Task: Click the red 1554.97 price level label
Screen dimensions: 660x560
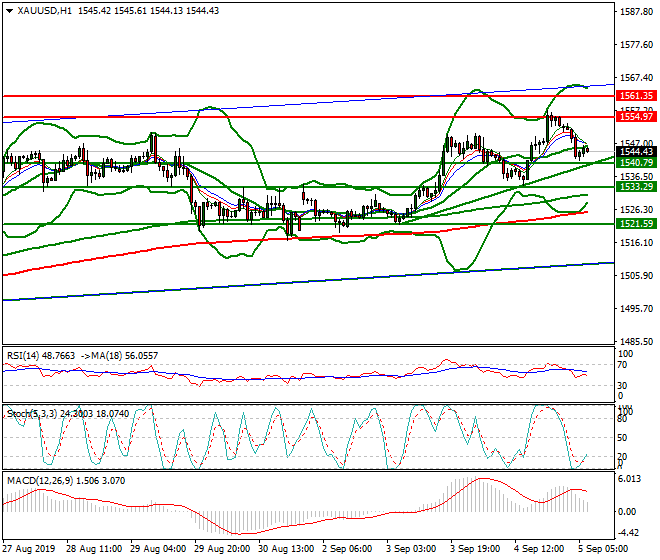Action: (636, 117)
